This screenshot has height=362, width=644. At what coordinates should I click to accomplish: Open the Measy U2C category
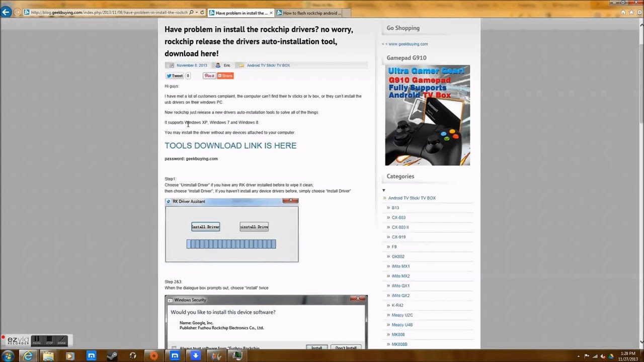pos(403,315)
